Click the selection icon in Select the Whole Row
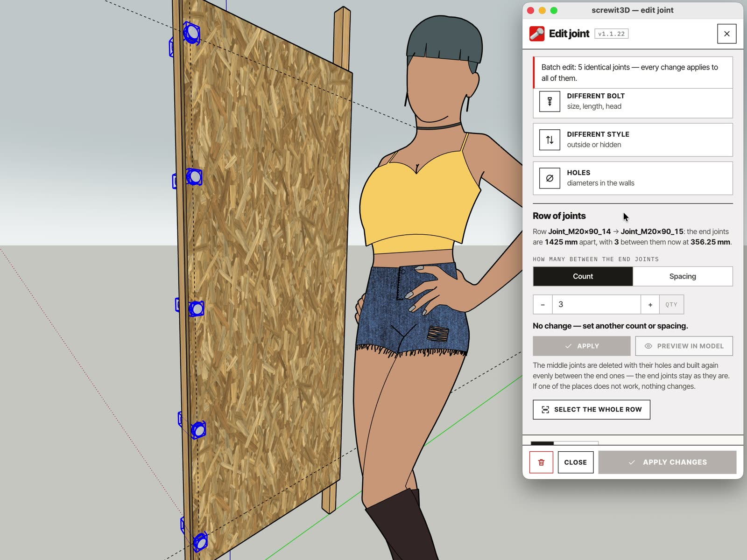This screenshot has height=560, width=747. coord(545,409)
